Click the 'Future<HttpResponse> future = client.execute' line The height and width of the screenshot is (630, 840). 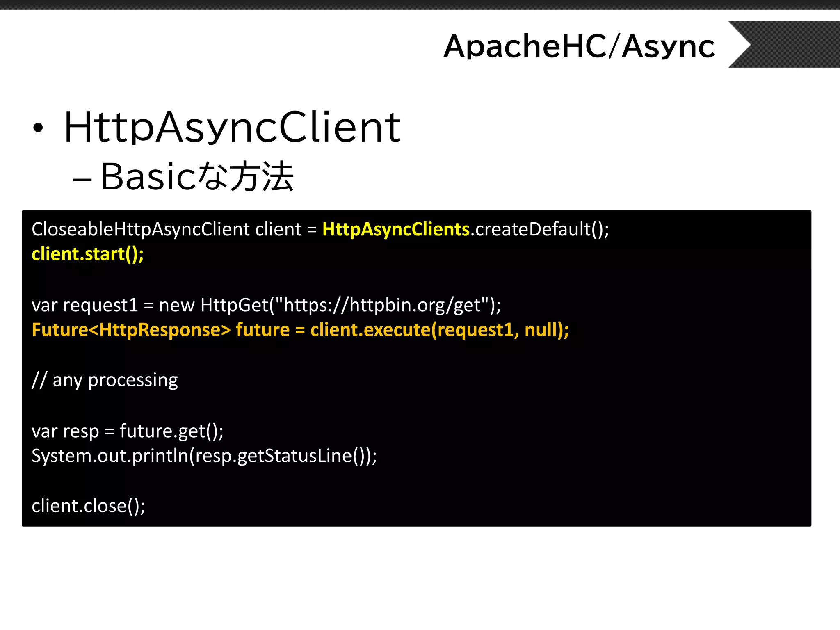coord(300,330)
